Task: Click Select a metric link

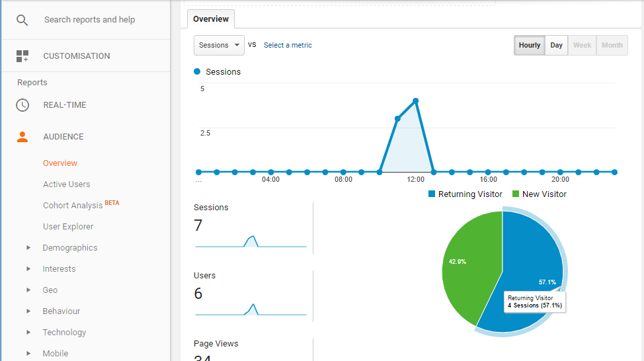Action: pyautogui.click(x=288, y=46)
